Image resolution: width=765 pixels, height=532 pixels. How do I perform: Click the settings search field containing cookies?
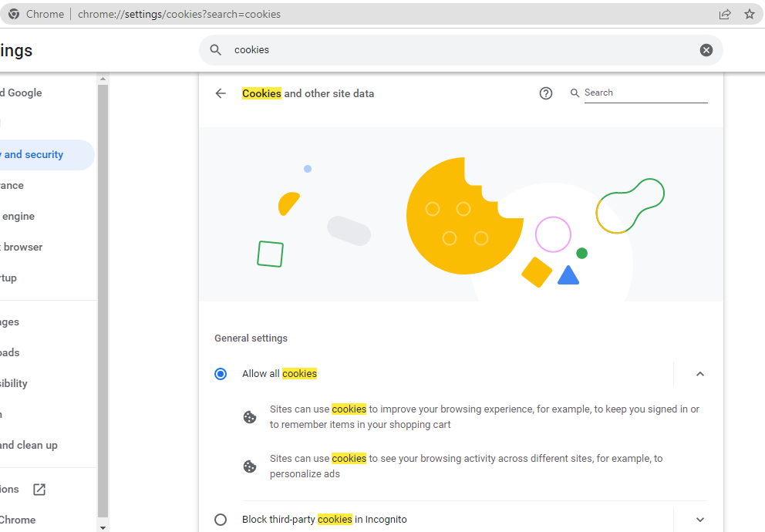pyautogui.click(x=463, y=50)
